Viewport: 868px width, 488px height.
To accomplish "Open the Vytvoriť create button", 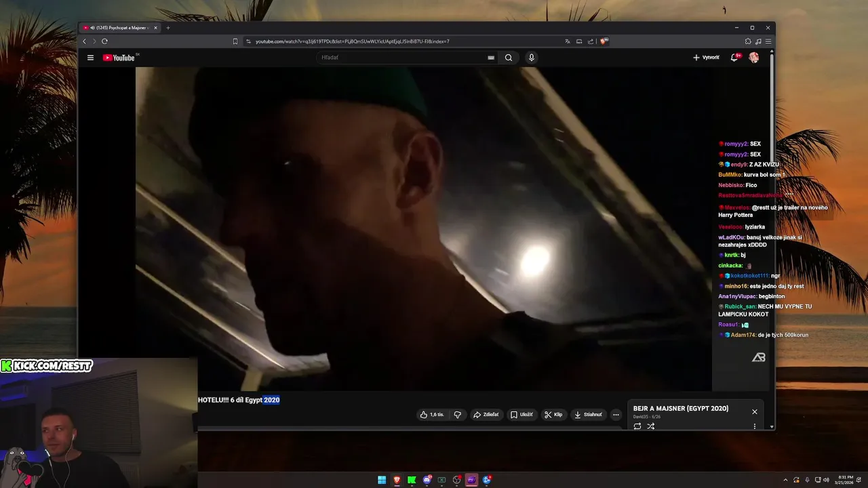I will tap(706, 58).
